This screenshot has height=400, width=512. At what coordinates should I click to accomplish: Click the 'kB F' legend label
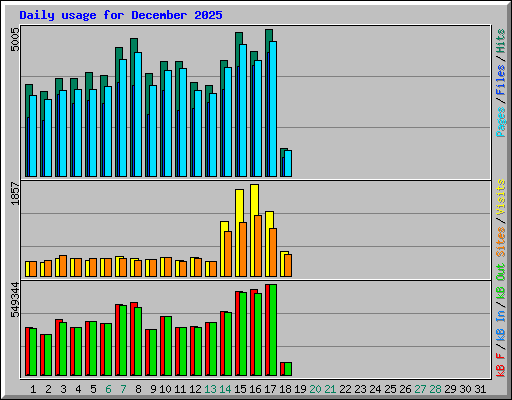(x=501, y=365)
